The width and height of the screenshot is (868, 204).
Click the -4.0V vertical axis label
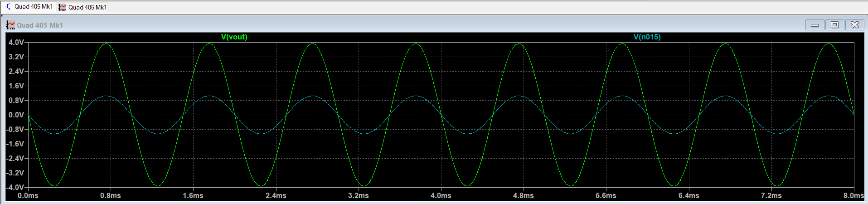pos(15,187)
